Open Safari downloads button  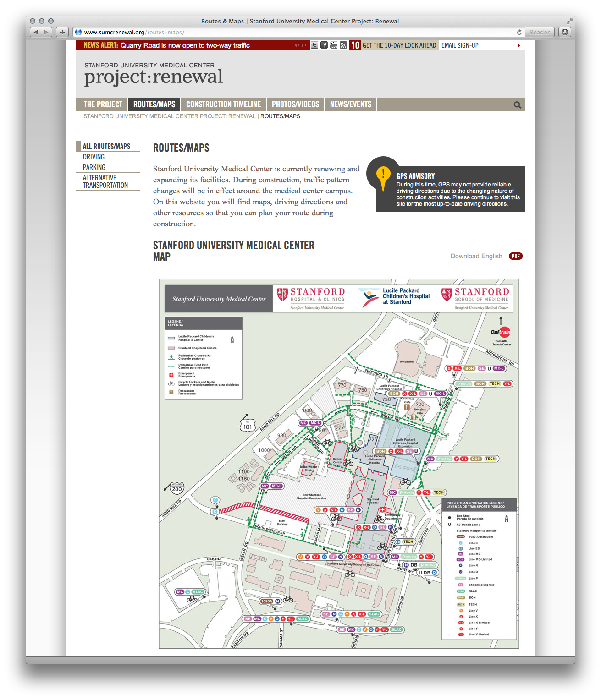pos(565,32)
